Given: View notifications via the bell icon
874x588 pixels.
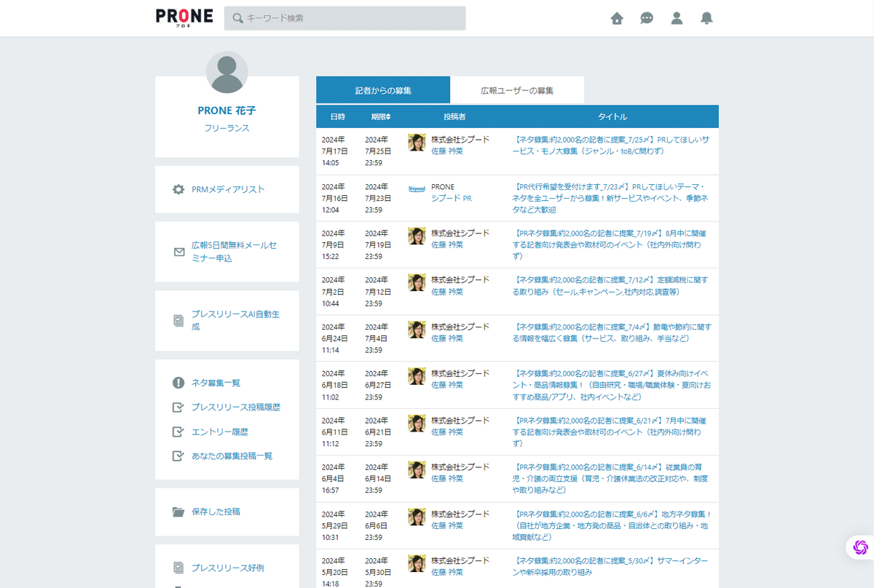Looking at the screenshot, I should (x=706, y=18).
